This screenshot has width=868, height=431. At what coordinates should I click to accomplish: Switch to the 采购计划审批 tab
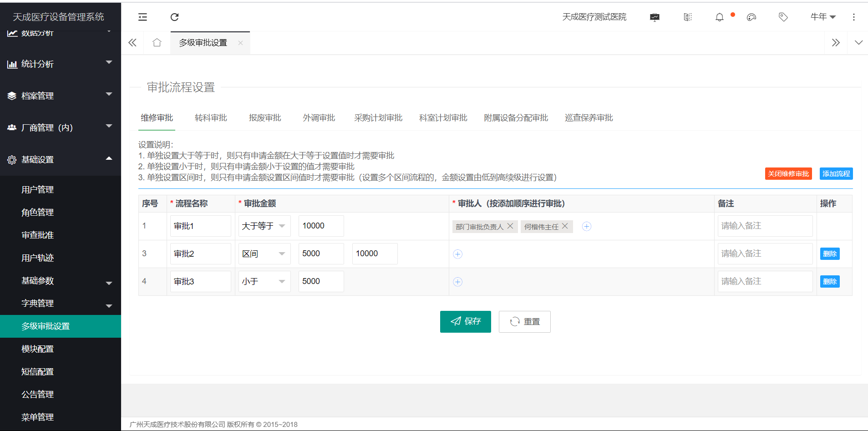pyautogui.click(x=378, y=118)
